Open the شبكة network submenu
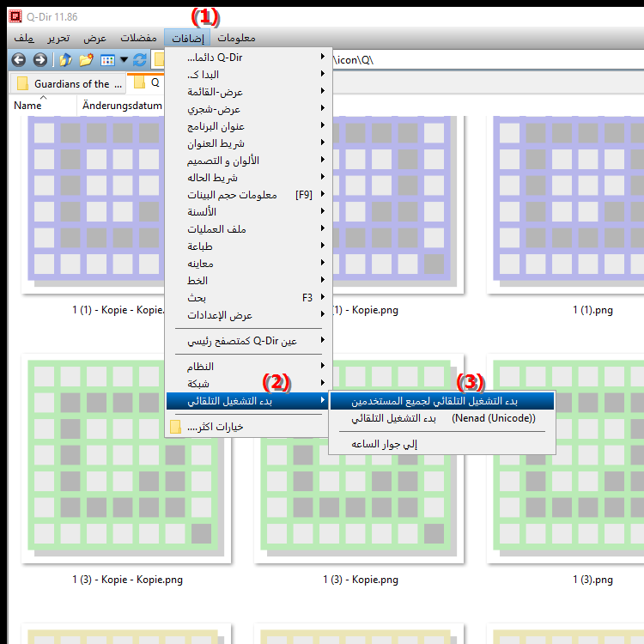Screen dimensions: 644x644 247,384
